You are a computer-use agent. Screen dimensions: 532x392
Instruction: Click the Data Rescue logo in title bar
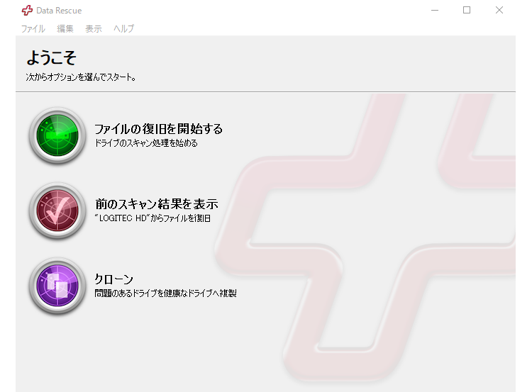coord(27,10)
